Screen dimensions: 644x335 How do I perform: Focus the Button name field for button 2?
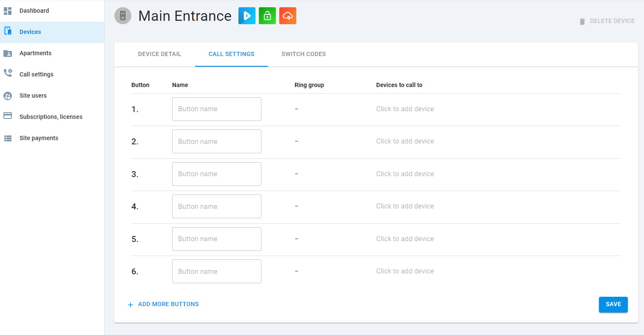217,141
